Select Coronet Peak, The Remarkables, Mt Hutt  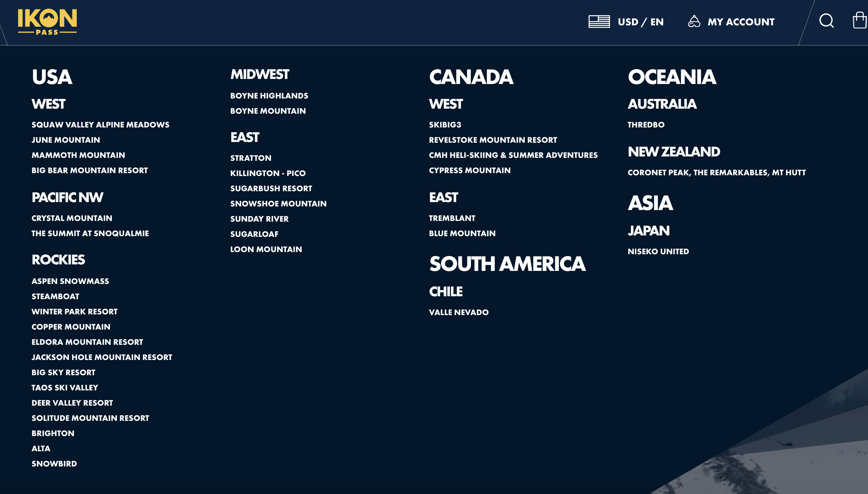pos(717,173)
